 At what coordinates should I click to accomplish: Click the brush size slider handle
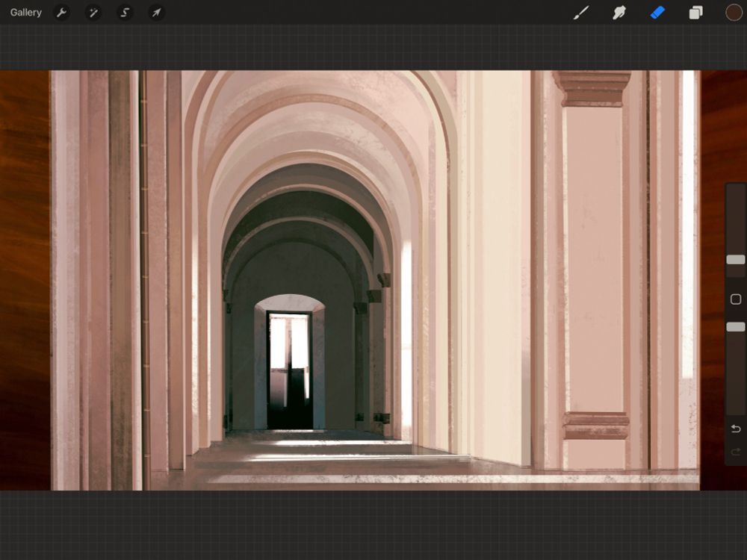point(736,260)
